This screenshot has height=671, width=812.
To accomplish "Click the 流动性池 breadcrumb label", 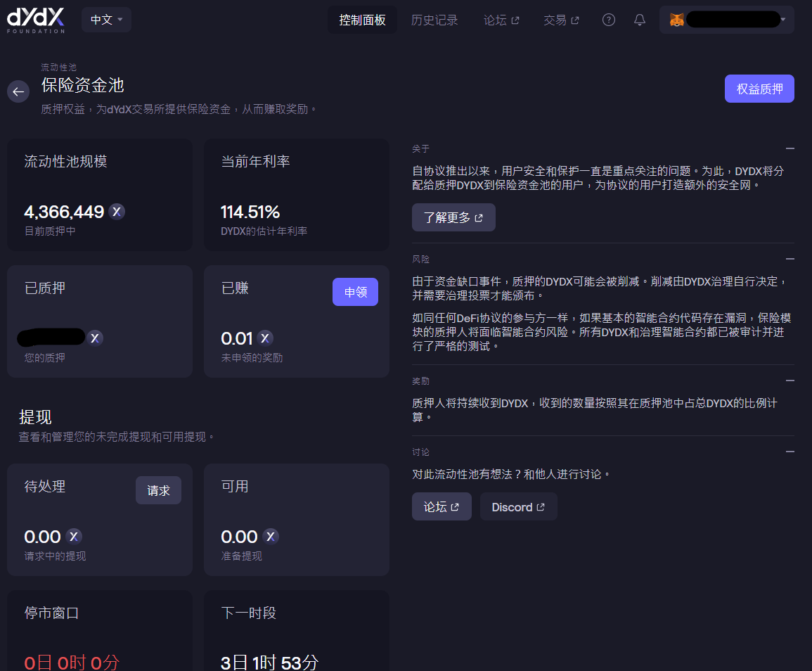I will [58, 68].
